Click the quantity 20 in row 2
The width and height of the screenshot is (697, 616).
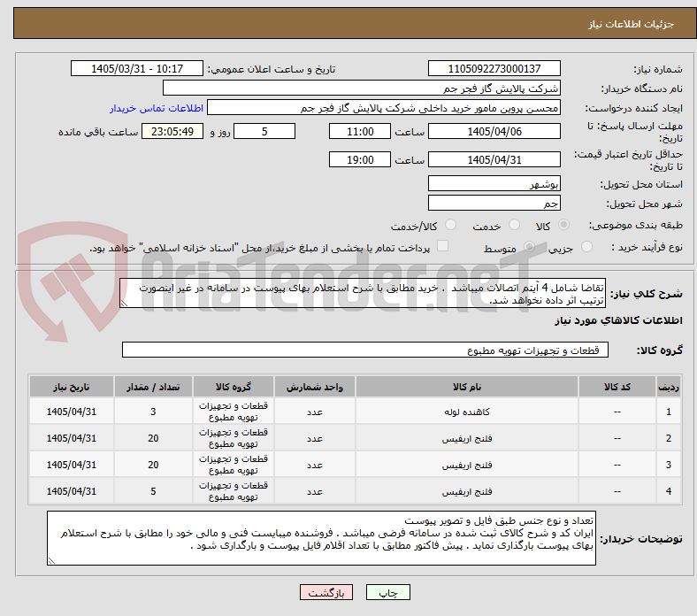coord(153,438)
